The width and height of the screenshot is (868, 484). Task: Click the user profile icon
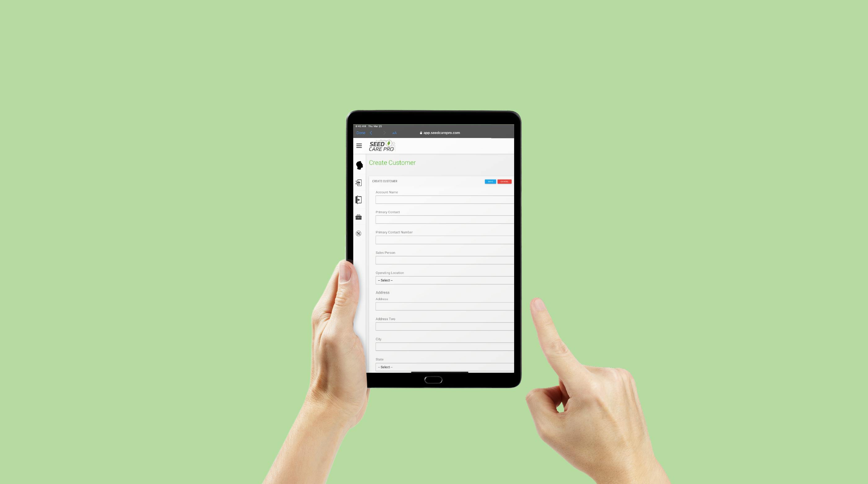click(x=358, y=165)
